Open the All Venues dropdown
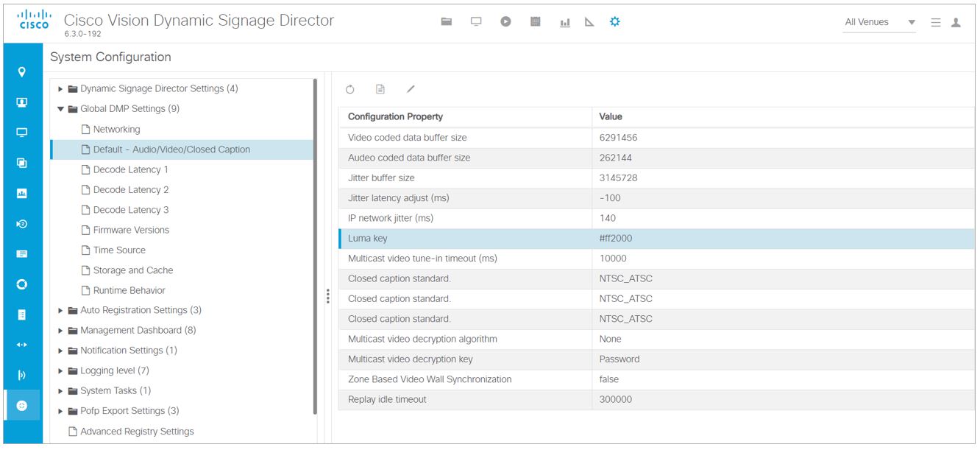 [879, 22]
